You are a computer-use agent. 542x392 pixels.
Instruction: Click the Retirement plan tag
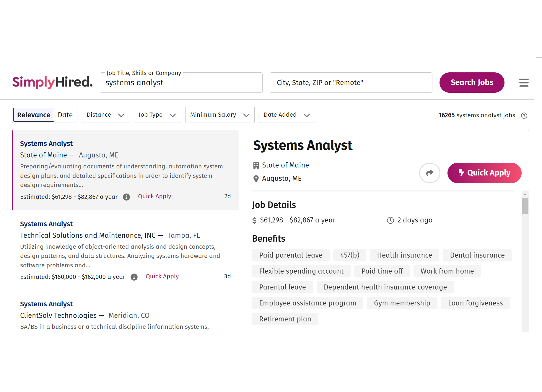[x=285, y=319]
